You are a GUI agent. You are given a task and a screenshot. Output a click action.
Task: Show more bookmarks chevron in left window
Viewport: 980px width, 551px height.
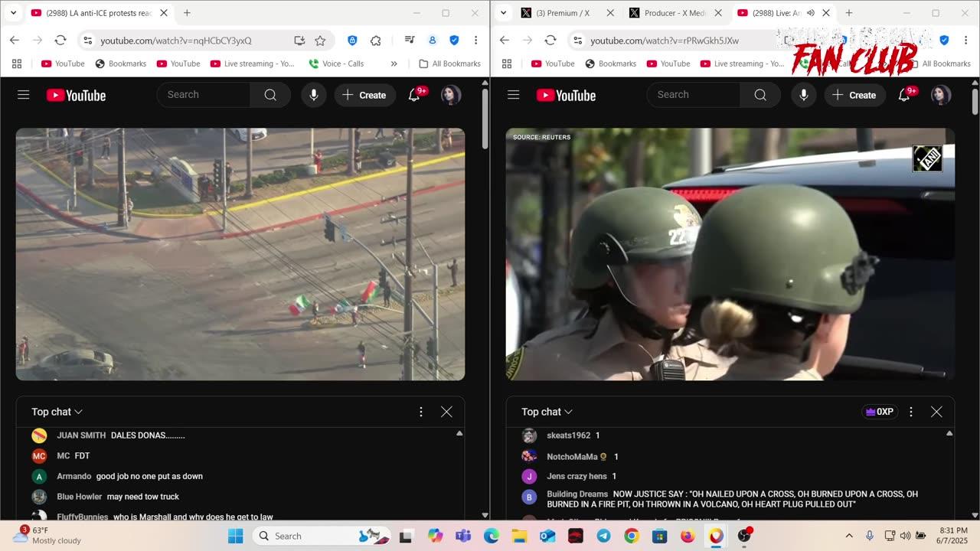tap(394, 64)
